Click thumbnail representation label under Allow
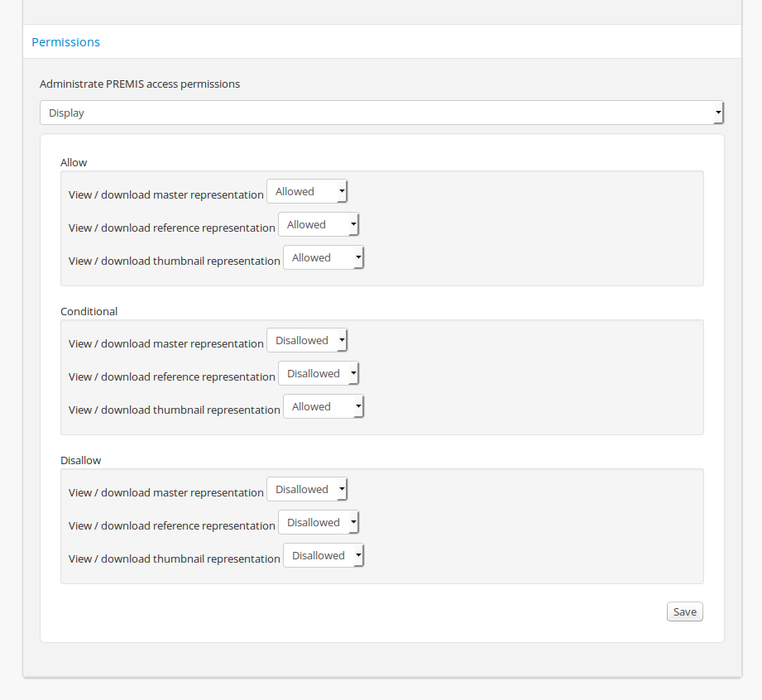 click(174, 261)
